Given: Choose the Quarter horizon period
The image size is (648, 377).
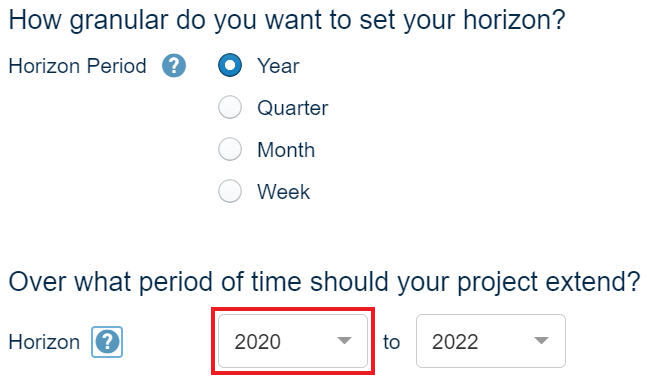Looking at the screenshot, I should tap(230, 107).
